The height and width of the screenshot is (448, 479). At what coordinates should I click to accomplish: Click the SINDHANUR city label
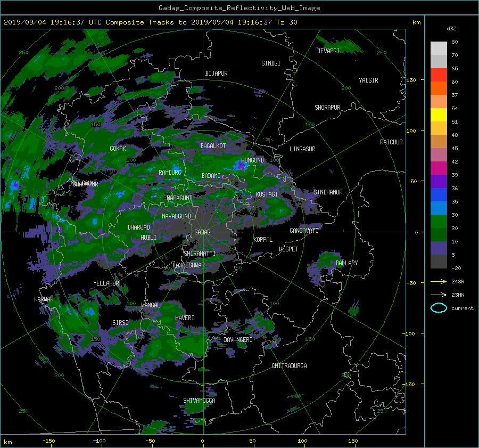pyautogui.click(x=328, y=192)
